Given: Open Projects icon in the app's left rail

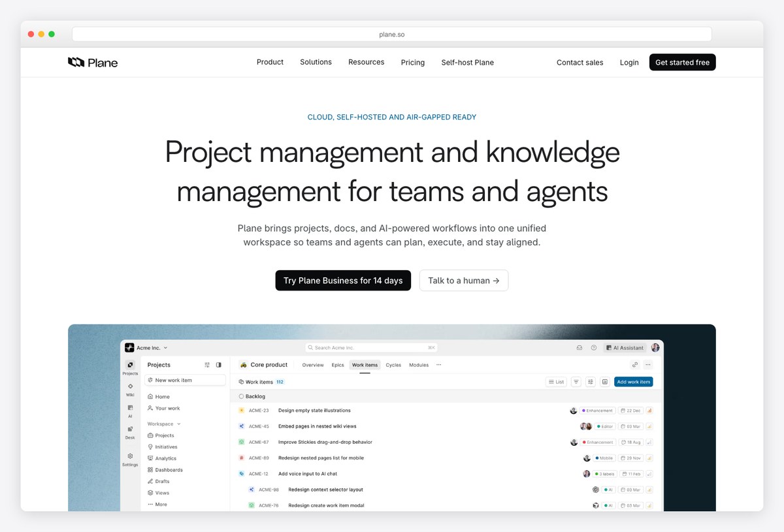Looking at the screenshot, I should 130,366.
